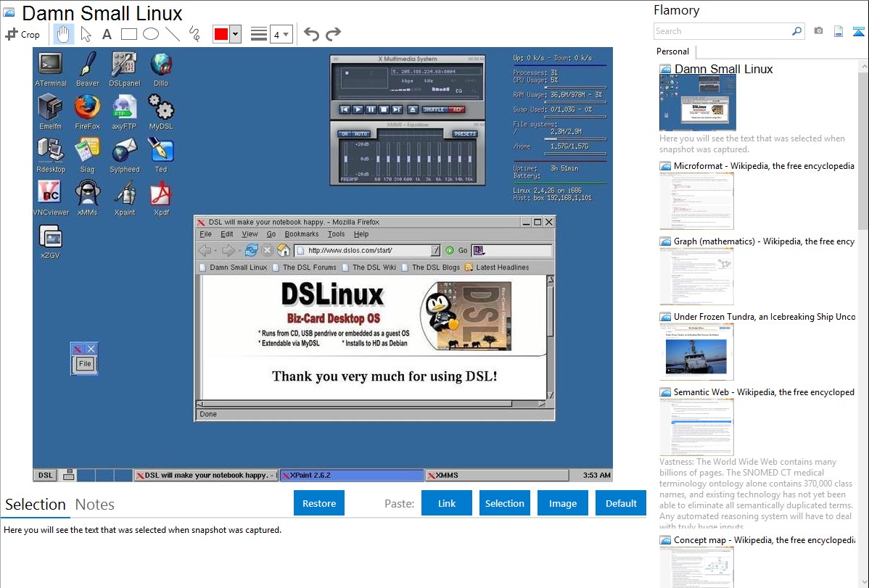Pick the rectangle shape tool
This screenshot has width=869, height=588.
(128, 34)
